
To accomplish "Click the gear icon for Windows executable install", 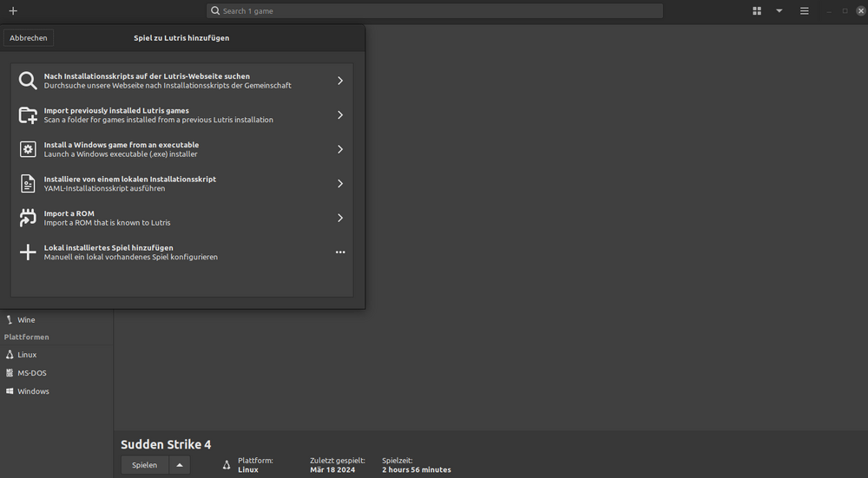I will (x=28, y=149).
